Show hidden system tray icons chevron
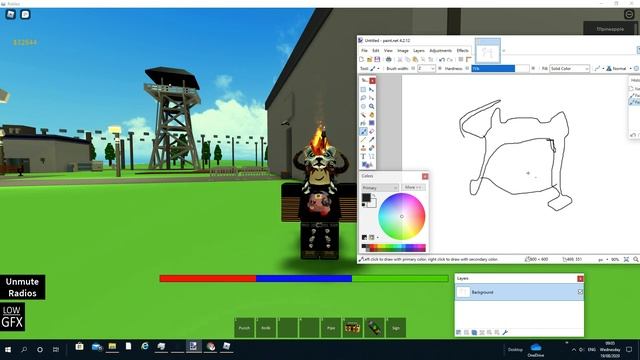 [x=574, y=350]
